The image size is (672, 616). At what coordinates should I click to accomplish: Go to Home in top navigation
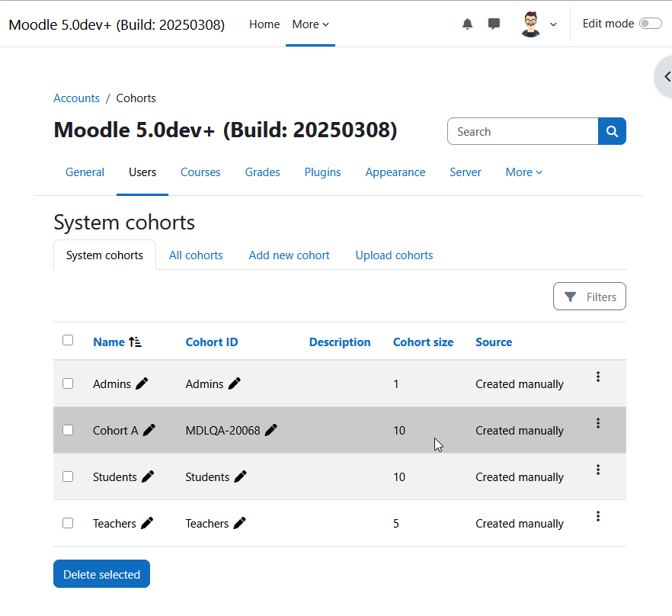[x=264, y=24]
